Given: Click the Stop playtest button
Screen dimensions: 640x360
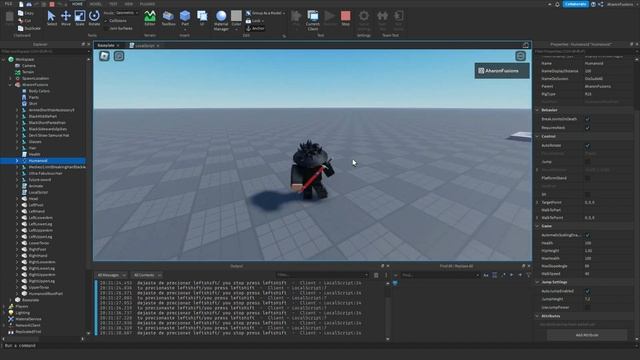Looking at the screenshot, I should tap(346, 18).
